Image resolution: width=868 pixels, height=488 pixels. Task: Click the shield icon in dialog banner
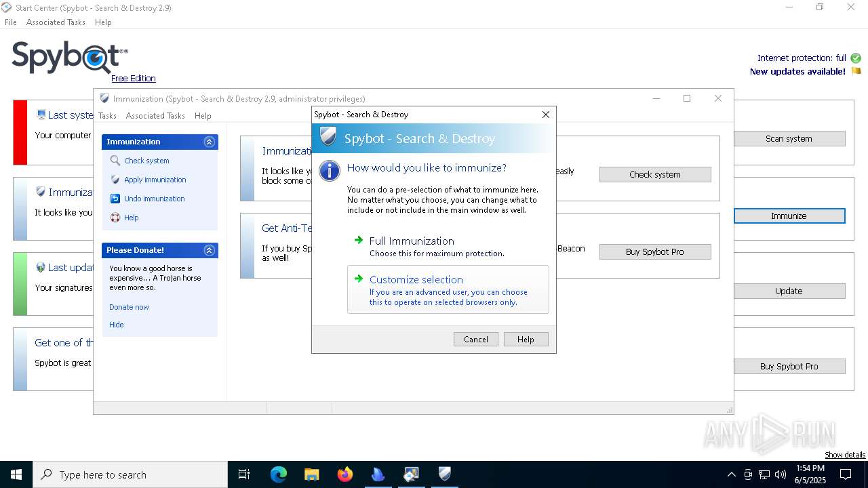coord(328,138)
